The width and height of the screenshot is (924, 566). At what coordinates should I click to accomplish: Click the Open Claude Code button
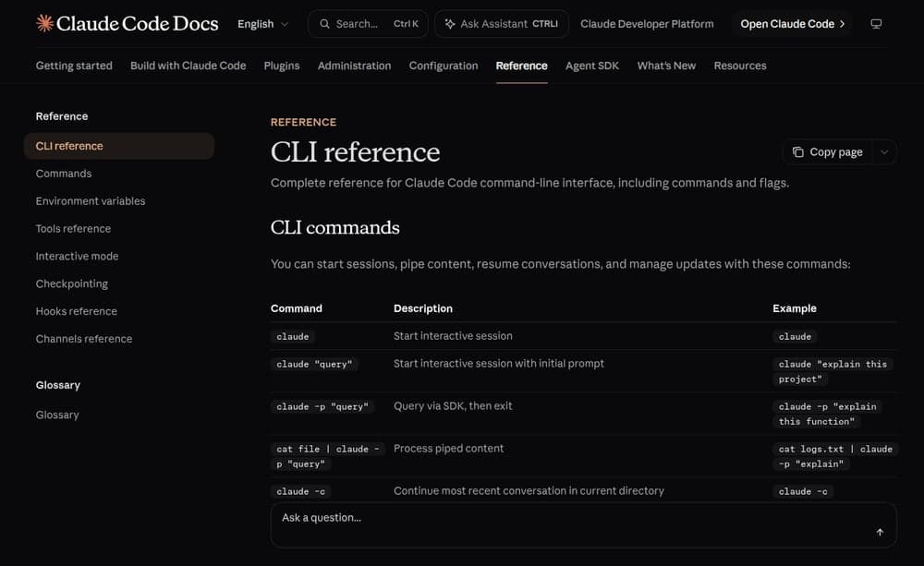coord(793,24)
